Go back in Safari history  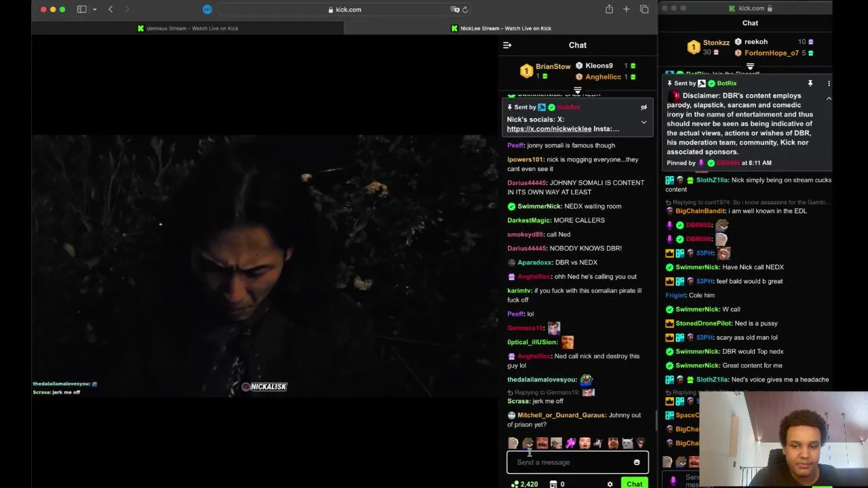click(111, 9)
